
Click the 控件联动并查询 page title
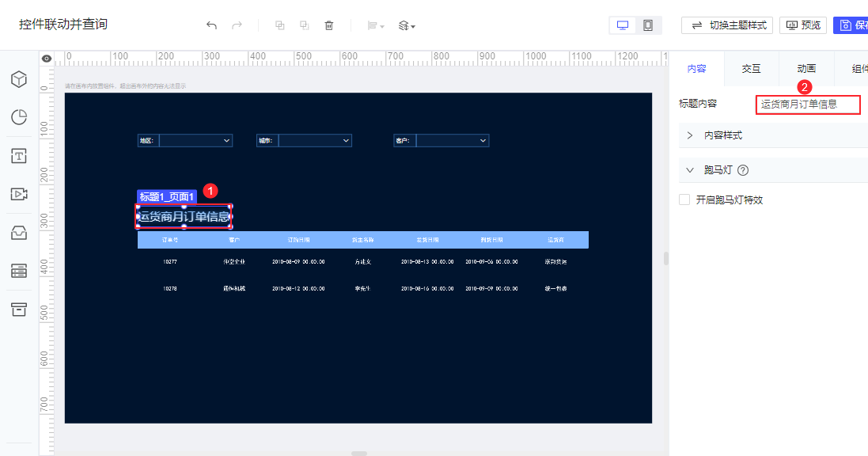coord(63,25)
